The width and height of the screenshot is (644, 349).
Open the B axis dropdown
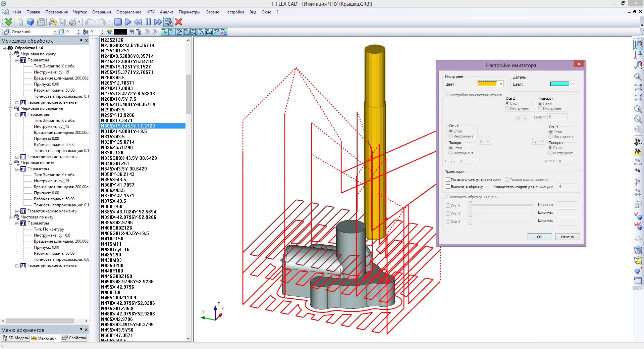coord(539,141)
